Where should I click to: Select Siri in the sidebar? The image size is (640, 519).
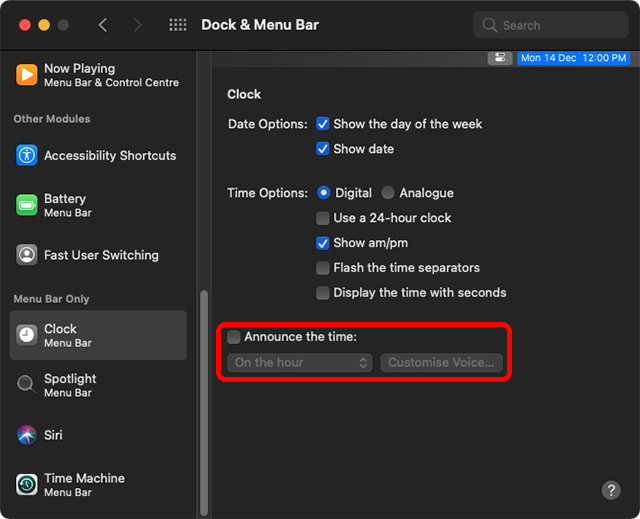click(98, 435)
